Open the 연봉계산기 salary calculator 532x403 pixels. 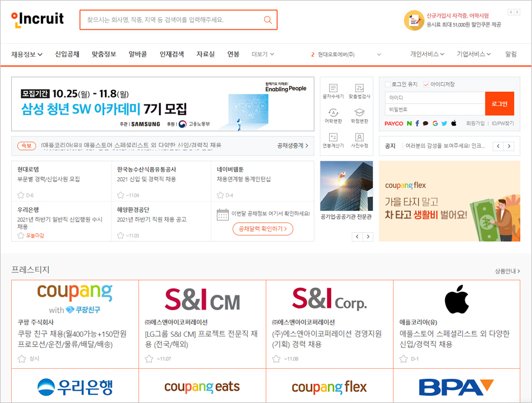333,140
